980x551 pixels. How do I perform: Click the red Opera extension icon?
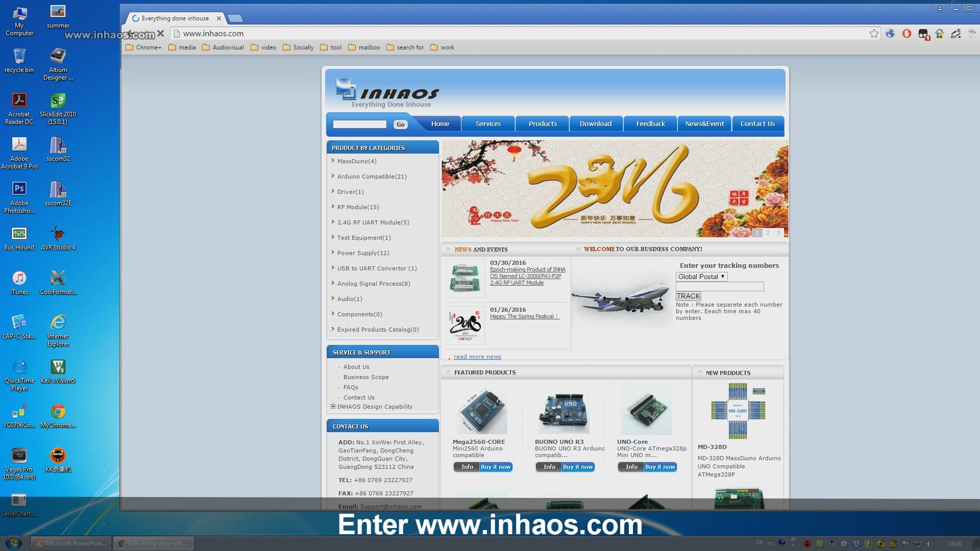coord(906,34)
